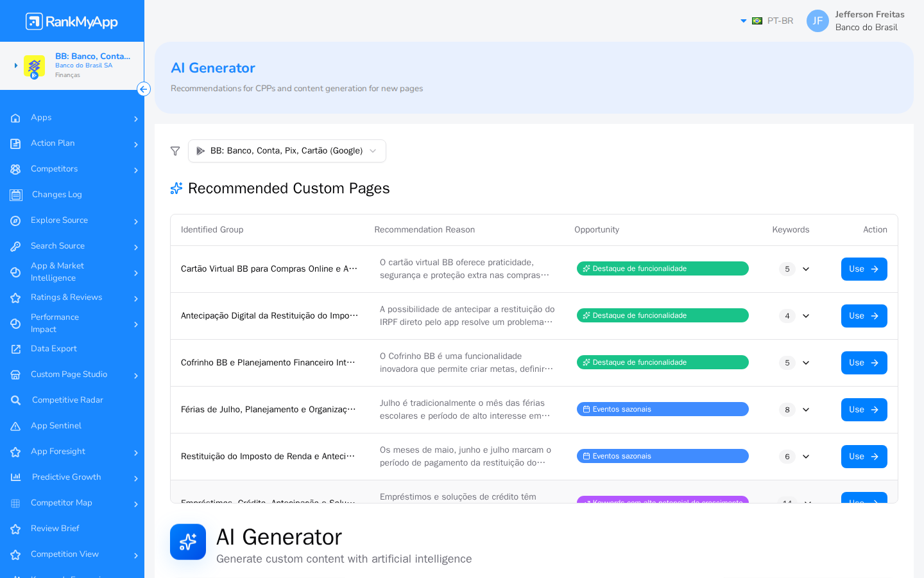Click the large AI Generator sparkle icon
The width and height of the screenshot is (924, 578).
pos(188,542)
